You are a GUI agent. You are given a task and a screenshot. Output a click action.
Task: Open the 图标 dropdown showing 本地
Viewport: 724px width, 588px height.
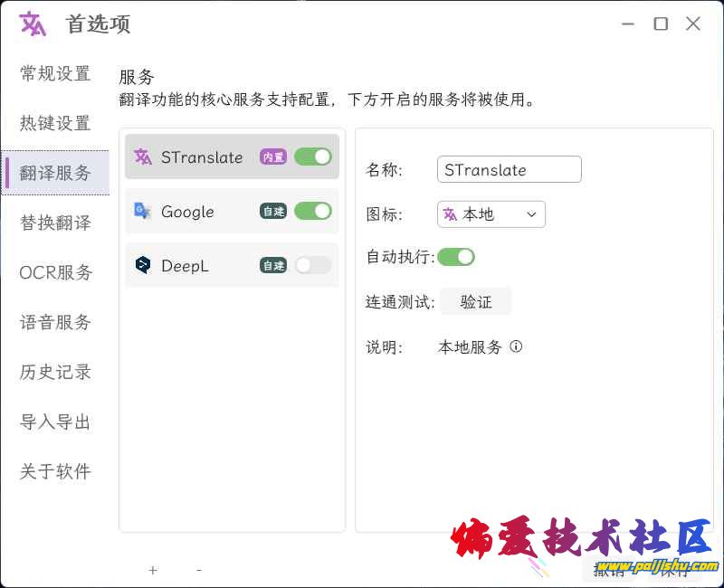(x=491, y=214)
